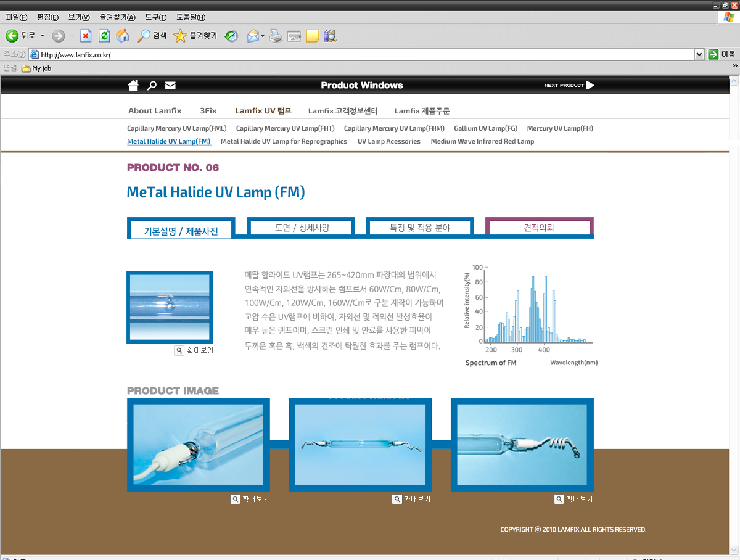Click the 견적의뢰 quote request button
The image size is (740, 560).
[x=539, y=228]
